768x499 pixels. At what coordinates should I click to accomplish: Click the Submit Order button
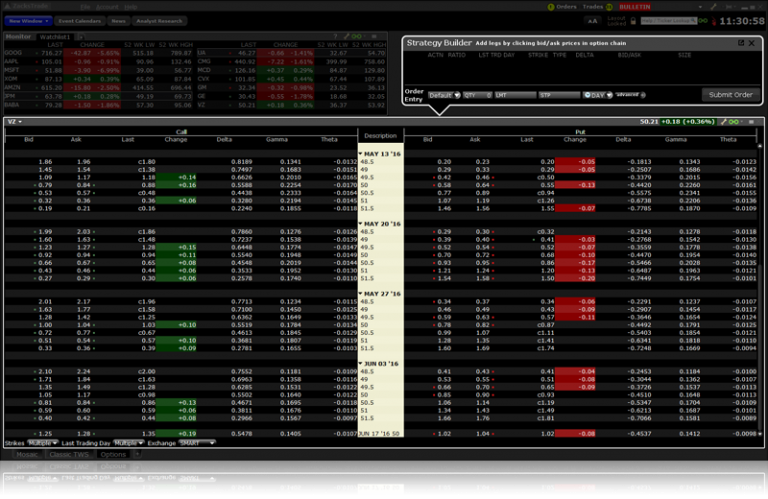tap(730, 95)
